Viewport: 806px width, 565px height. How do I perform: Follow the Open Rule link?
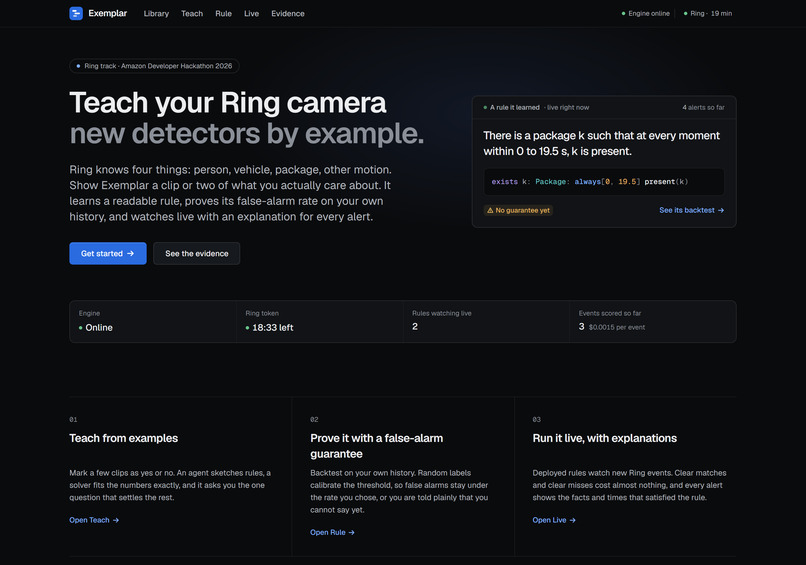[332, 533]
